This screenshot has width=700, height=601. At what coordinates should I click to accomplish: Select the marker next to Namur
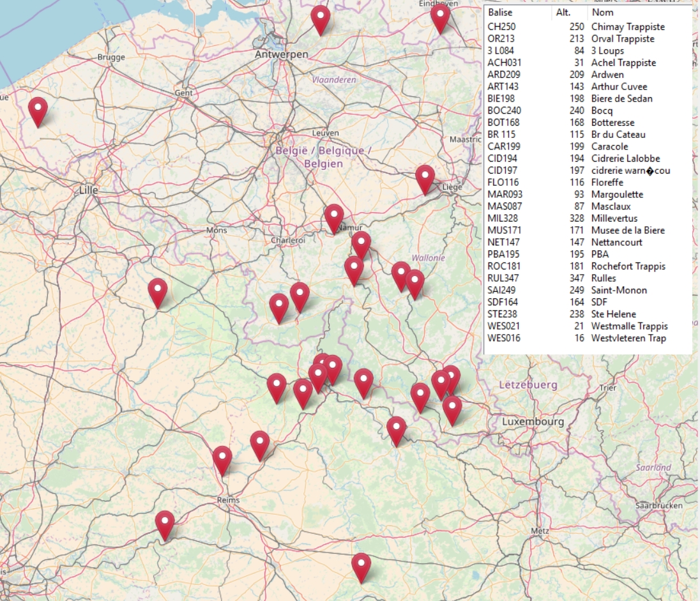(333, 217)
